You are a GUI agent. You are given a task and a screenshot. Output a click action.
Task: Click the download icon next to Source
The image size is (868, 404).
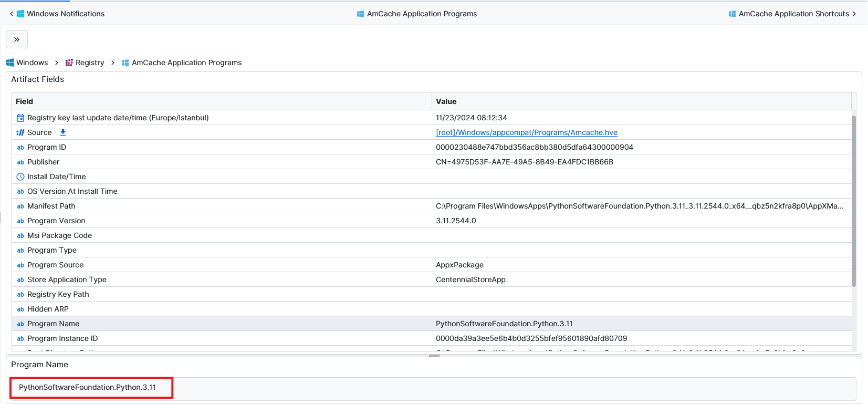click(63, 132)
